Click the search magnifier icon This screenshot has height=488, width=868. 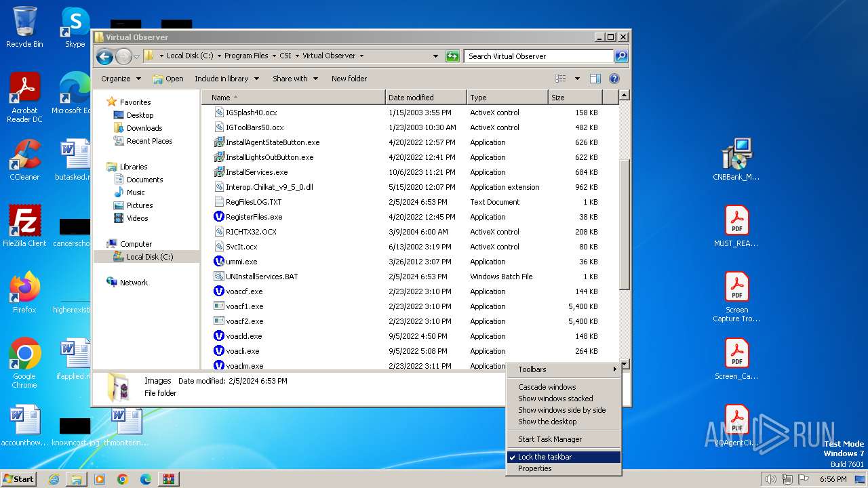621,56
